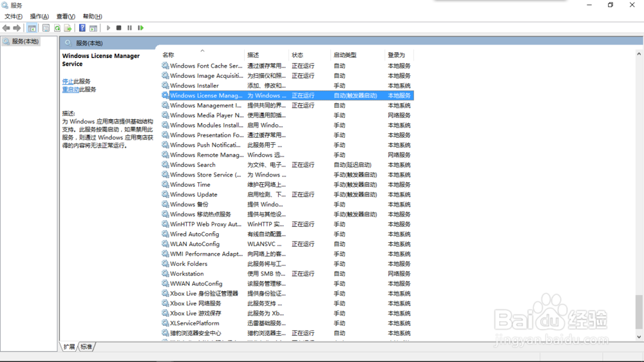Open the blue Help question-mark icon
This screenshot has height=362, width=644.
pos(82,28)
